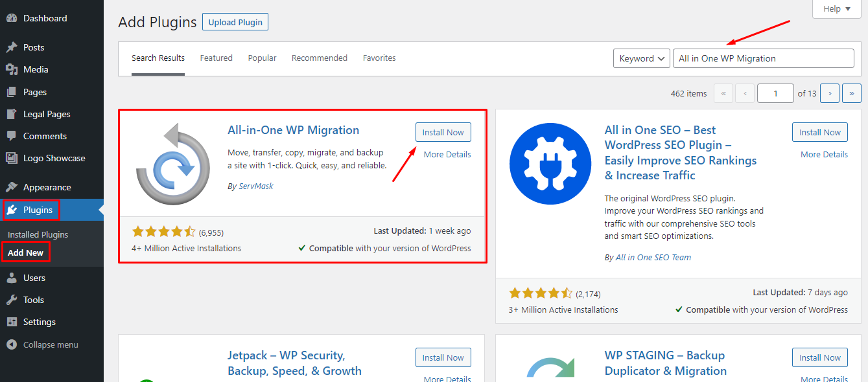Image resolution: width=868 pixels, height=382 pixels.
Task: Install the Jetpack plugin now
Action: pyautogui.click(x=443, y=357)
